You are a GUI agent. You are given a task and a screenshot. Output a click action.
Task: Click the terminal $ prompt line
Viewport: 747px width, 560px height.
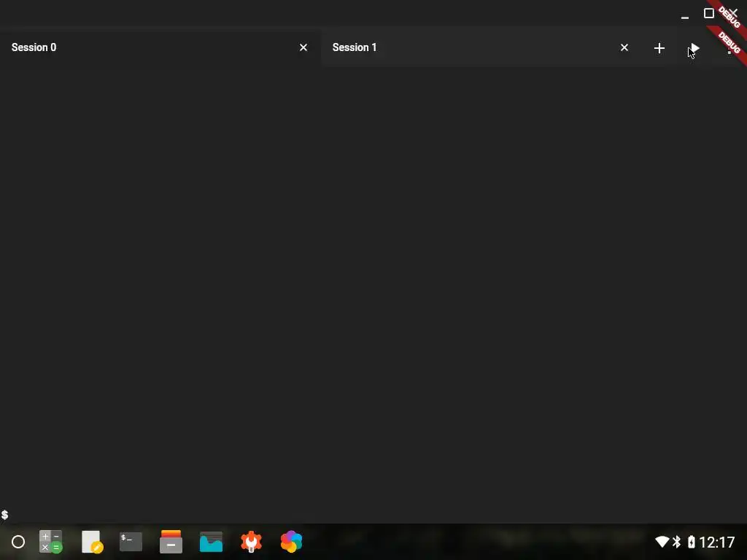[x=5, y=515]
